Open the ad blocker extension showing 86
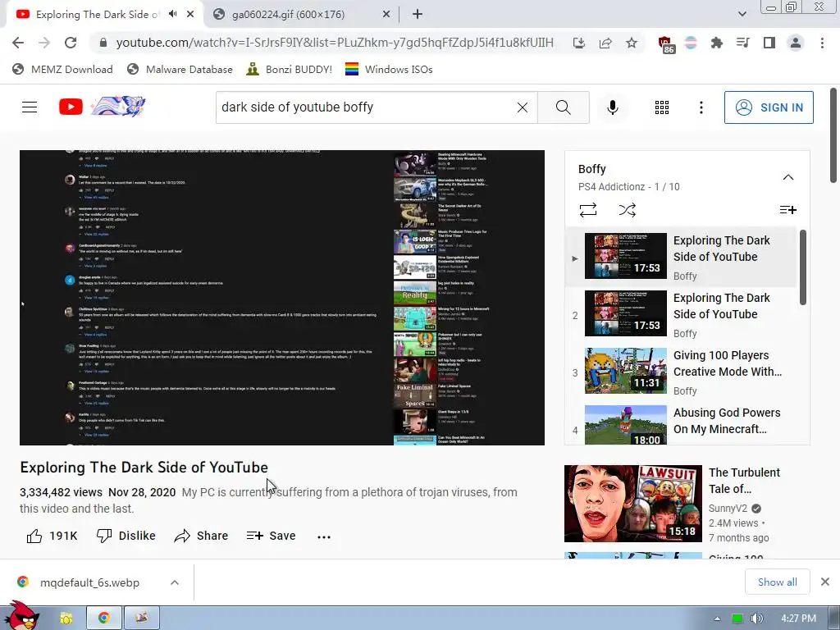This screenshot has height=630, width=840. 666,44
